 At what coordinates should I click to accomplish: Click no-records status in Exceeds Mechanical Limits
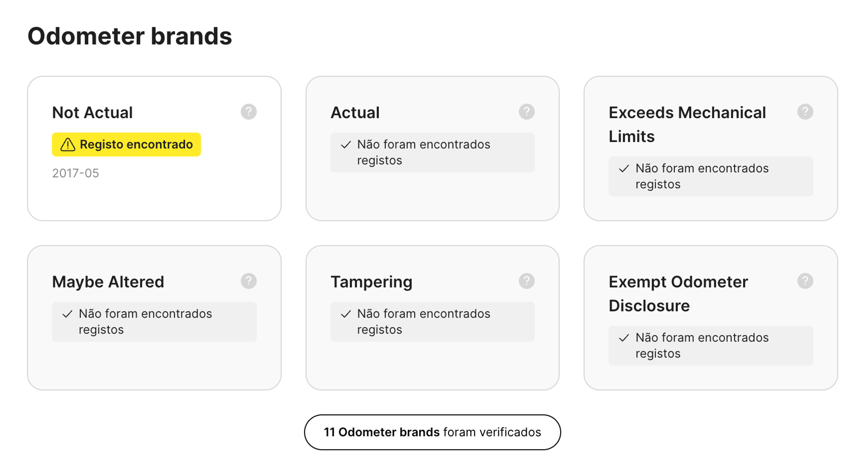710,176
